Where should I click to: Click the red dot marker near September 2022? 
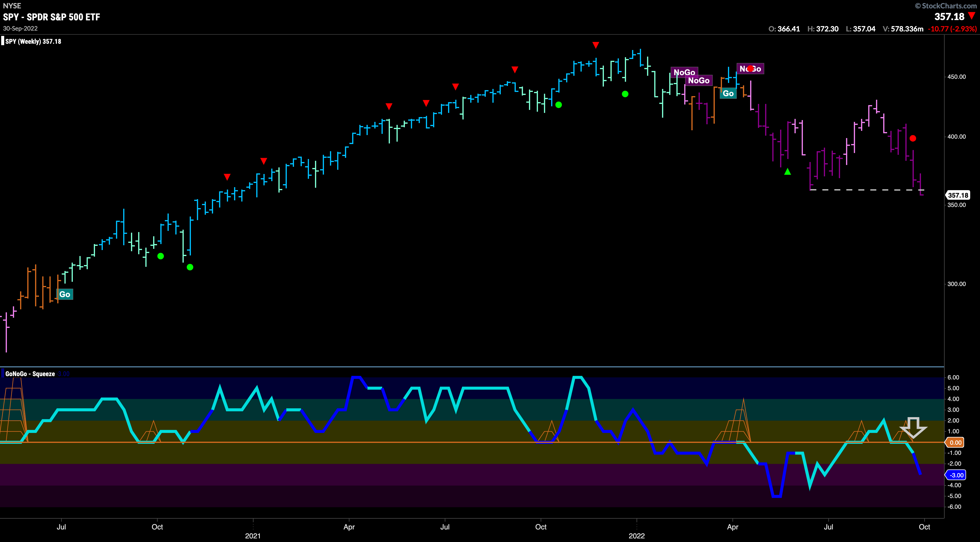[913, 138]
